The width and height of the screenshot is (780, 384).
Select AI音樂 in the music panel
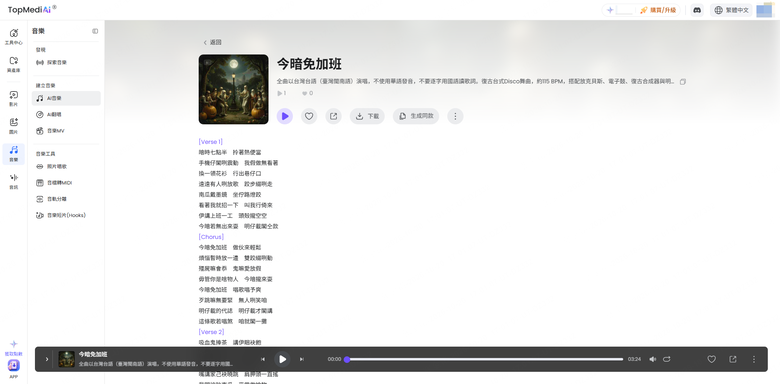[x=66, y=98]
